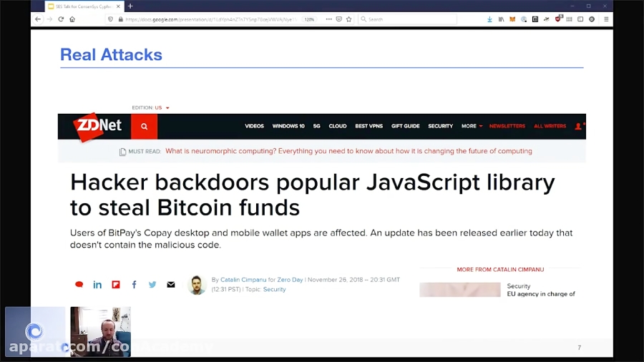Toggle the sidebar view icon

coord(580,19)
